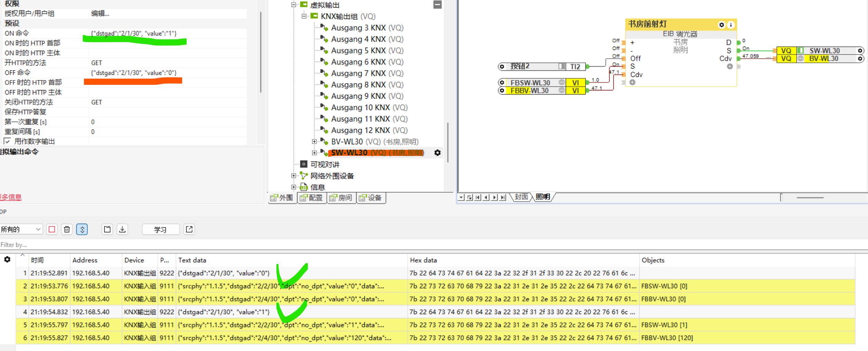Sort monitor by Address column header
The width and height of the screenshot is (868, 351).
pyautogui.click(x=96, y=260)
